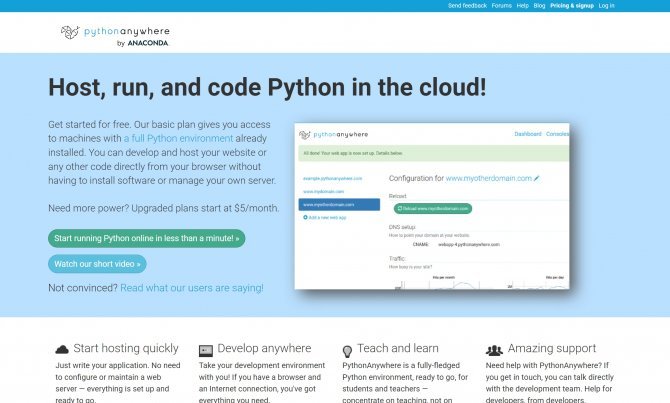Click the Start hosting quickly heading

point(126,348)
